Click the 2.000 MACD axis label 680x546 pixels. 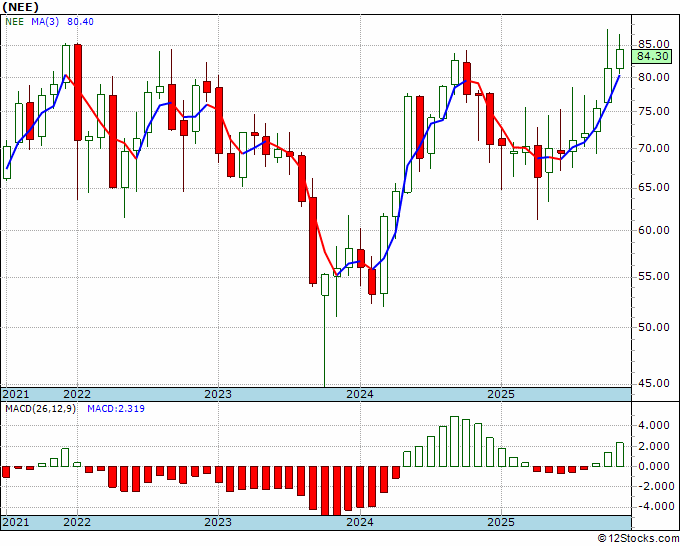pyautogui.click(x=656, y=446)
